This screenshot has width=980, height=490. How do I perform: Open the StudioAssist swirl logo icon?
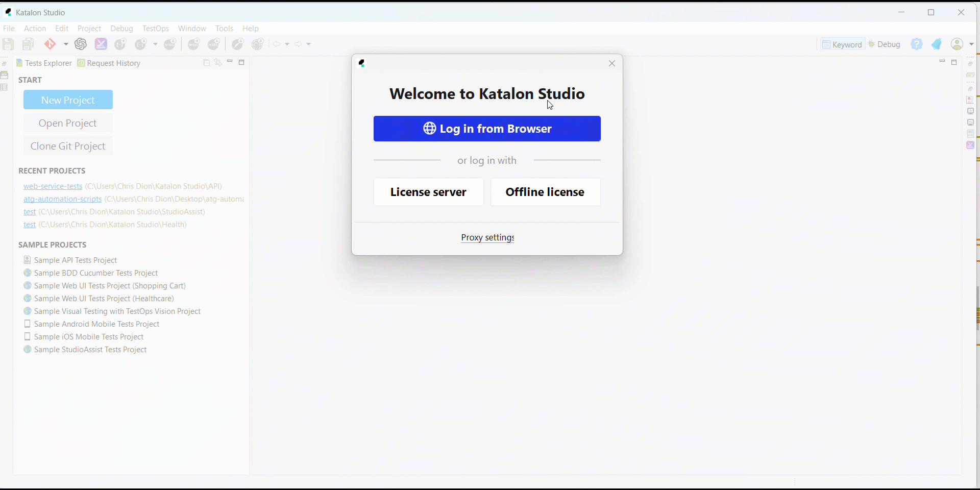[81, 44]
